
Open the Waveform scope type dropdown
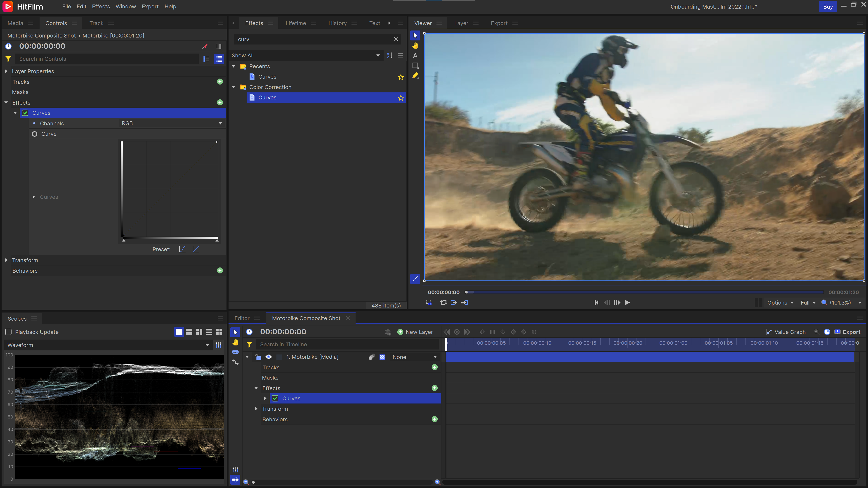point(108,345)
